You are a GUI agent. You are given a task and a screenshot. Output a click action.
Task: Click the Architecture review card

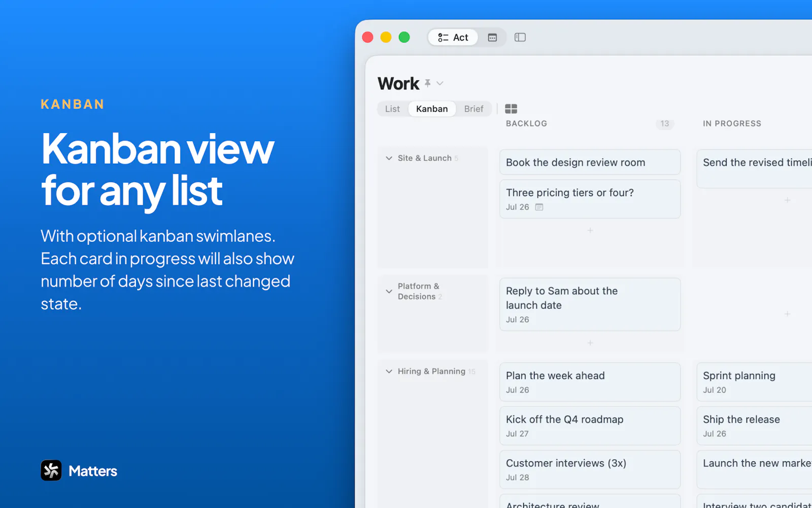590,501
